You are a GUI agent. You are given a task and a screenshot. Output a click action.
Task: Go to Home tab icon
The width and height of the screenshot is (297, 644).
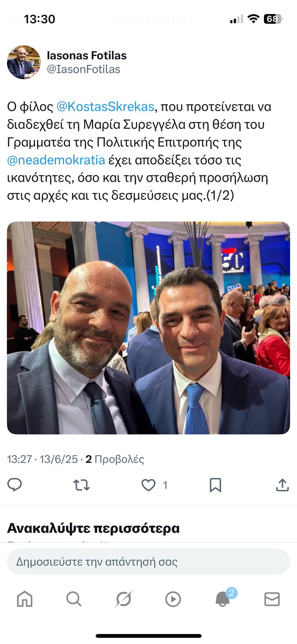[25, 599]
